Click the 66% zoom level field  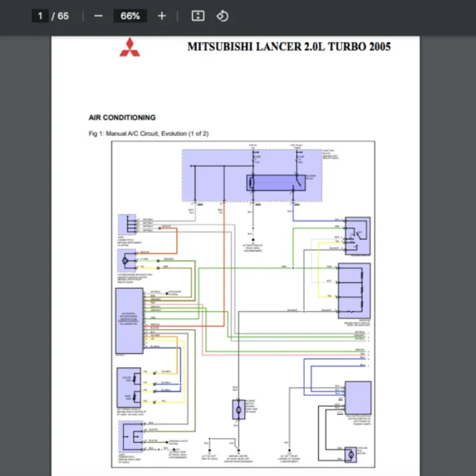tap(130, 16)
